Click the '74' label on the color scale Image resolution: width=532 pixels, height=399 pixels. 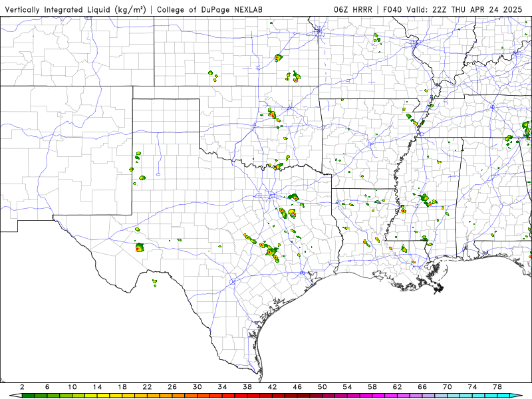click(472, 387)
